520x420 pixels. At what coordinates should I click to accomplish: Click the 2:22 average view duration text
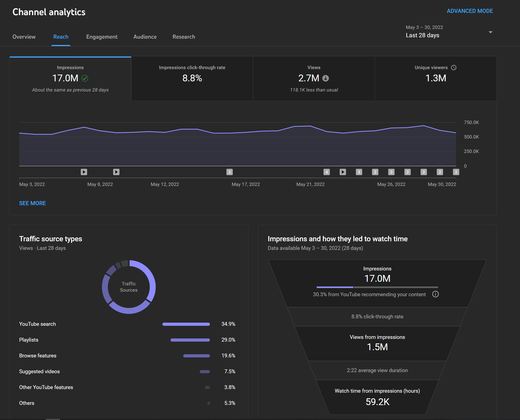(x=377, y=370)
